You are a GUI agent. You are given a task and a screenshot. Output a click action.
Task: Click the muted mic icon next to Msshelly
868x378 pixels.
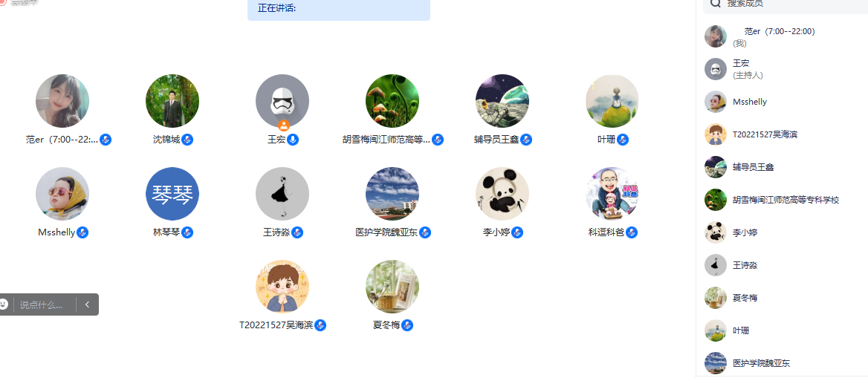click(x=82, y=232)
